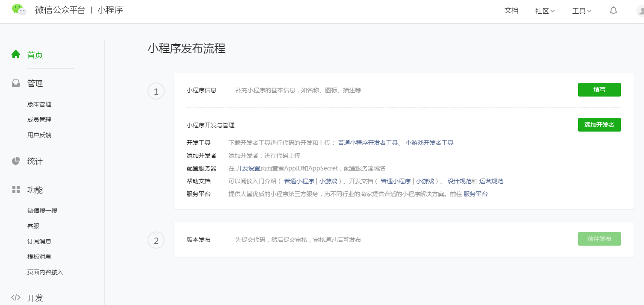644x305 pixels.
Task: Open 用户反馈 in the sidebar
Action: click(x=39, y=135)
